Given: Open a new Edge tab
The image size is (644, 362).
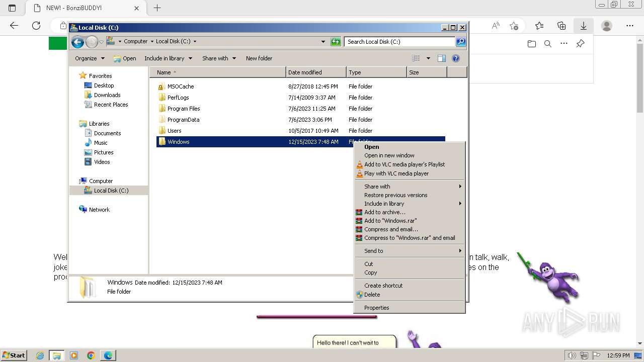Looking at the screenshot, I should (157, 8).
